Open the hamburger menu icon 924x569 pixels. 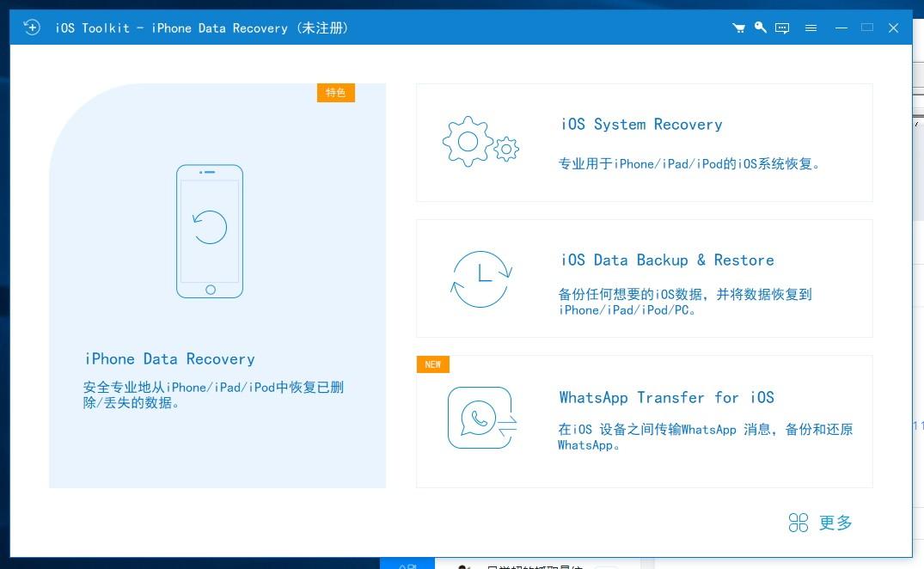click(811, 28)
